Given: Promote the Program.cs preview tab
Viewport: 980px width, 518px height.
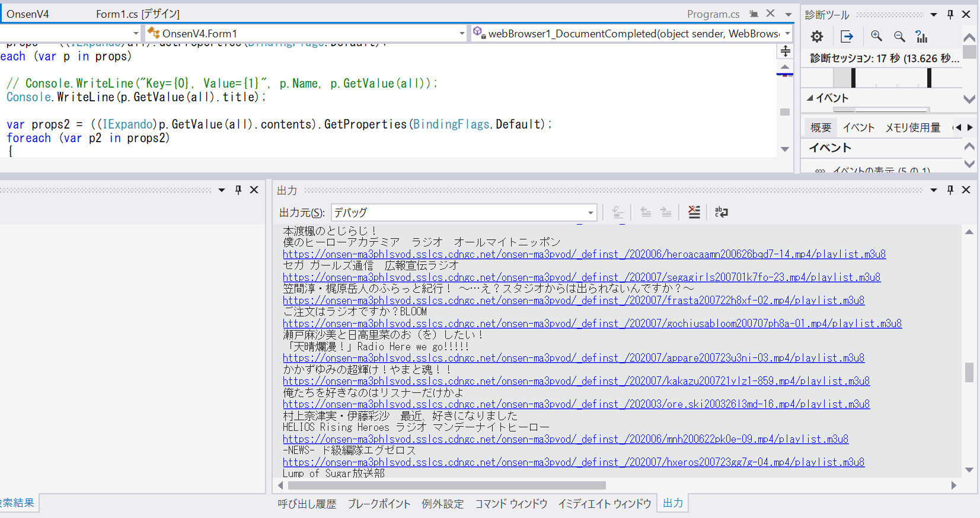Looking at the screenshot, I should pyautogui.click(x=754, y=14).
